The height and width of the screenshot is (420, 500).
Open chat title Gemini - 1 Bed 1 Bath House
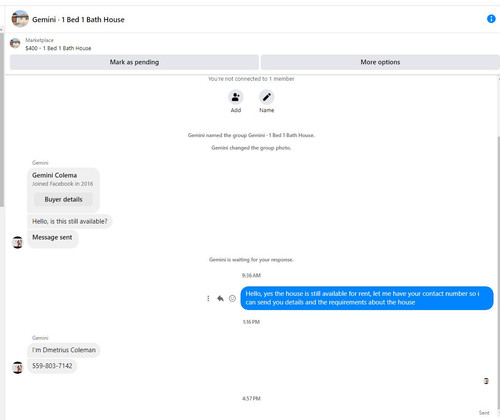click(78, 20)
